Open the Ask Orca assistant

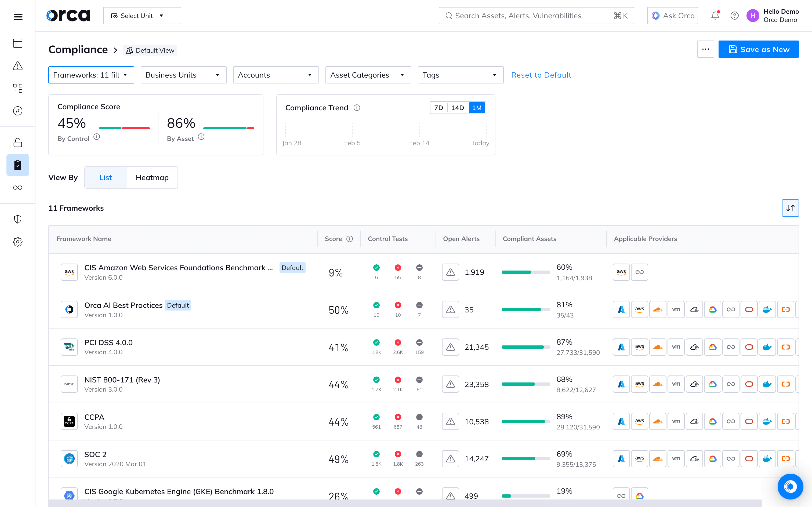pyautogui.click(x=672, y=16)
